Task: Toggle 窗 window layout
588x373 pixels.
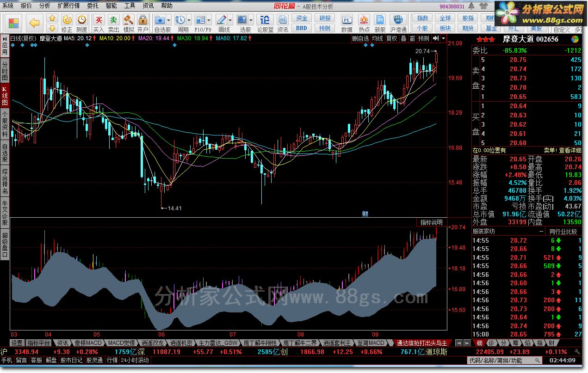Action: click(412, 38)
